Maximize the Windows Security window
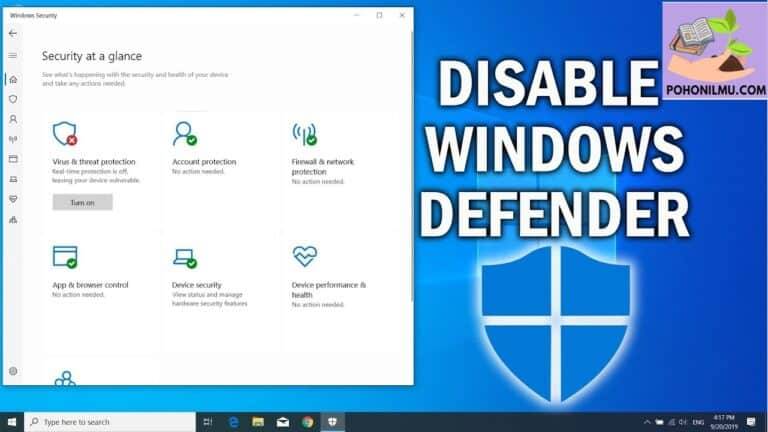 [379, 15]
